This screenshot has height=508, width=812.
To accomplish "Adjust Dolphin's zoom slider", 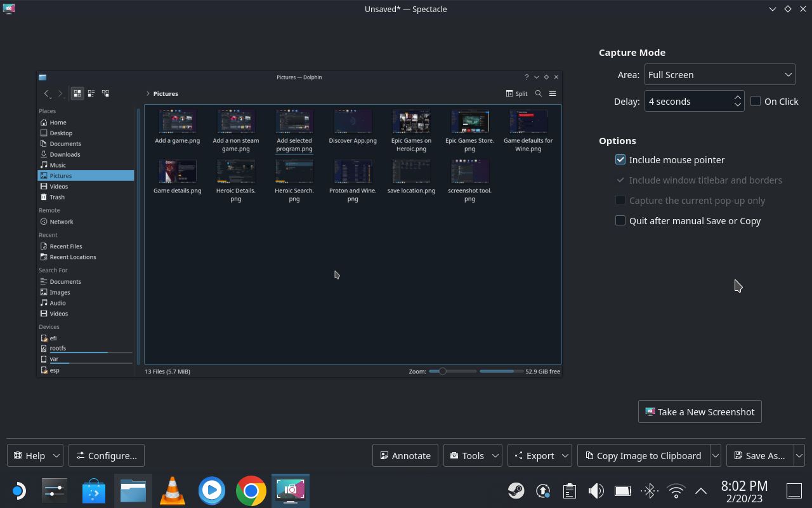I will (442, 371).
